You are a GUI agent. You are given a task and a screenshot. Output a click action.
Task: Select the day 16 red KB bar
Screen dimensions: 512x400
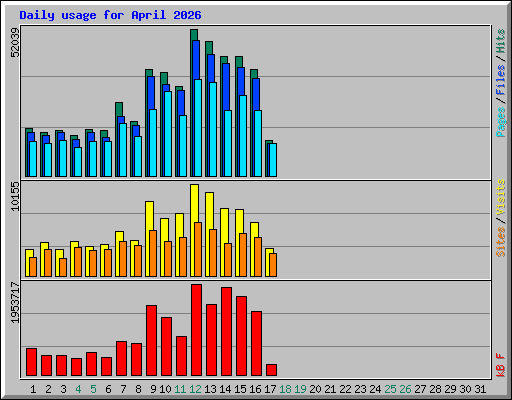(x=256, y=344)
